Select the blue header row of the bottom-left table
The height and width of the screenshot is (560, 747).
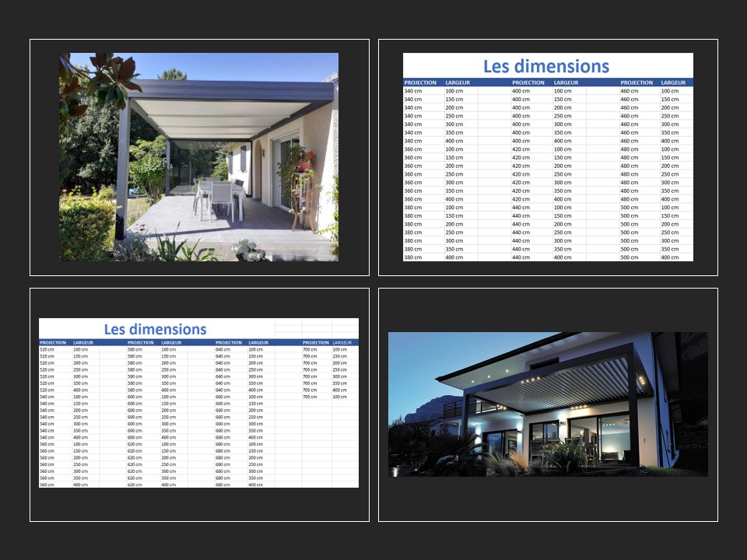coord(156,341)
